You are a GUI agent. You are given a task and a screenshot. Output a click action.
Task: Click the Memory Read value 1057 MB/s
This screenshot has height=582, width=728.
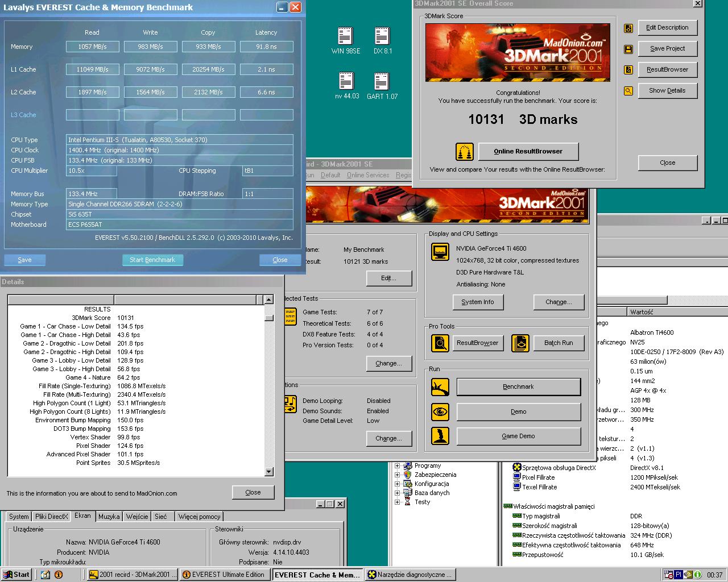click(93, 47)
